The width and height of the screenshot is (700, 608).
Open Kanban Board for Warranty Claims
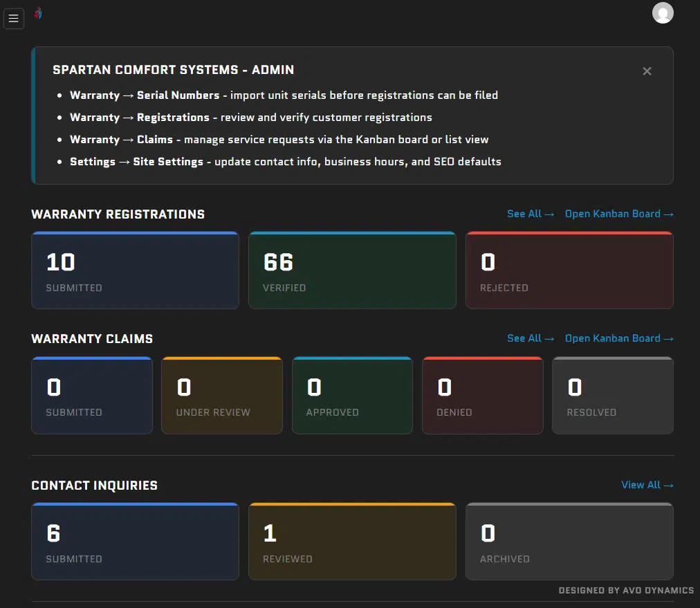(619, 338)
